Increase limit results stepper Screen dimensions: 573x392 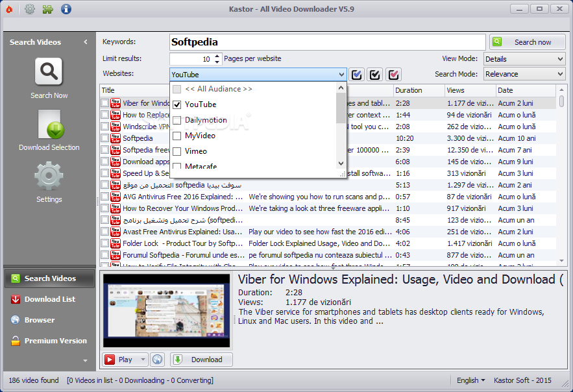pyautogui.click(x=217, y=56)
